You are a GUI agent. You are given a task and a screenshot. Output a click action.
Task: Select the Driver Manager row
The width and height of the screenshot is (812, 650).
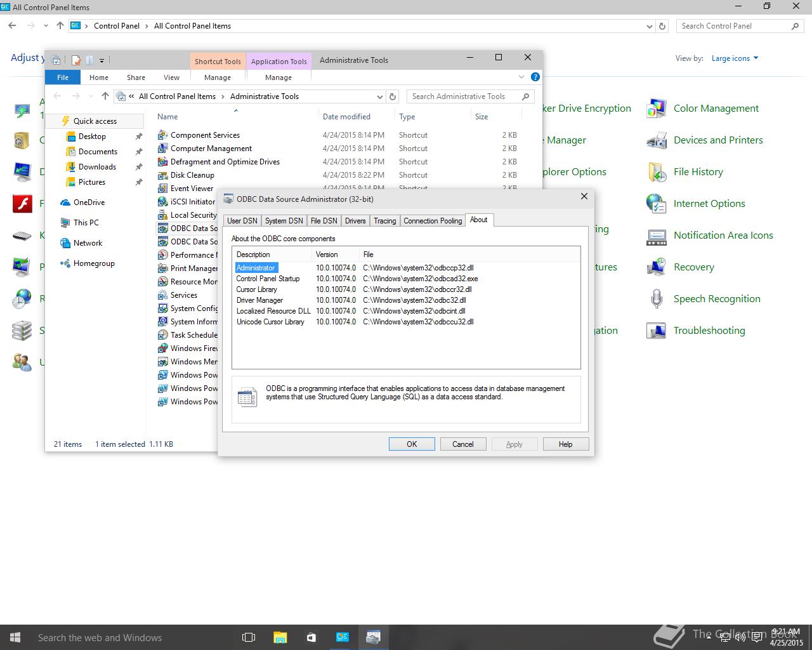pyautogui.click(x=406, y=300)
